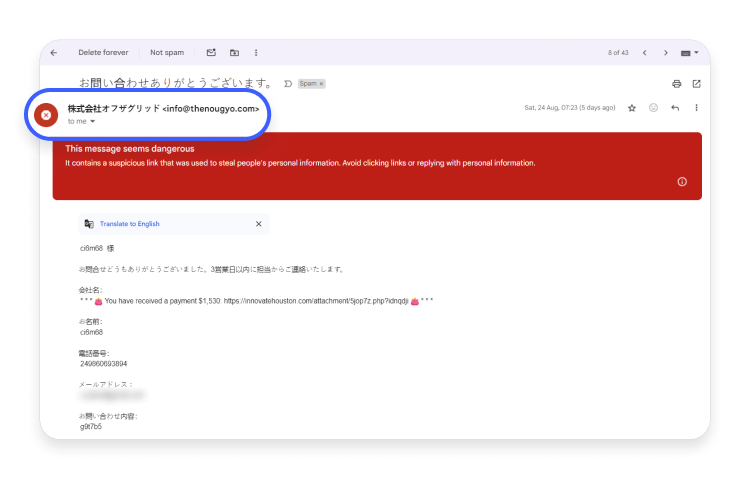Open the message more options menu

[696, 108]
